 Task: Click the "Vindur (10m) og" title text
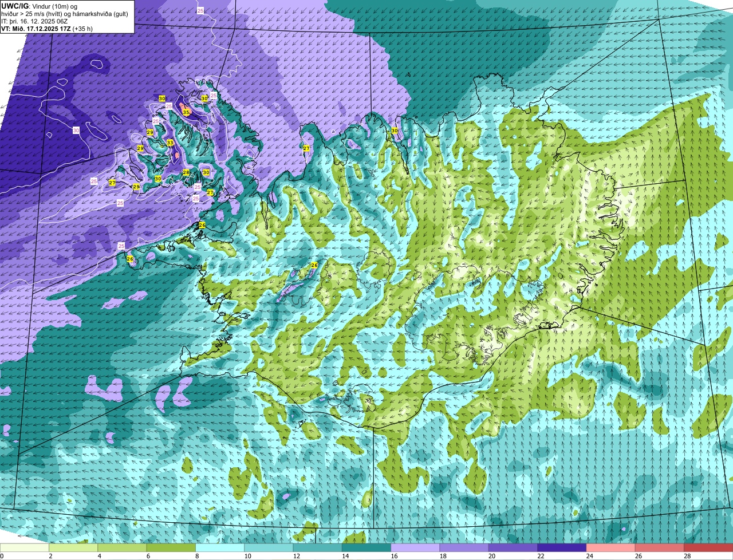55,6
